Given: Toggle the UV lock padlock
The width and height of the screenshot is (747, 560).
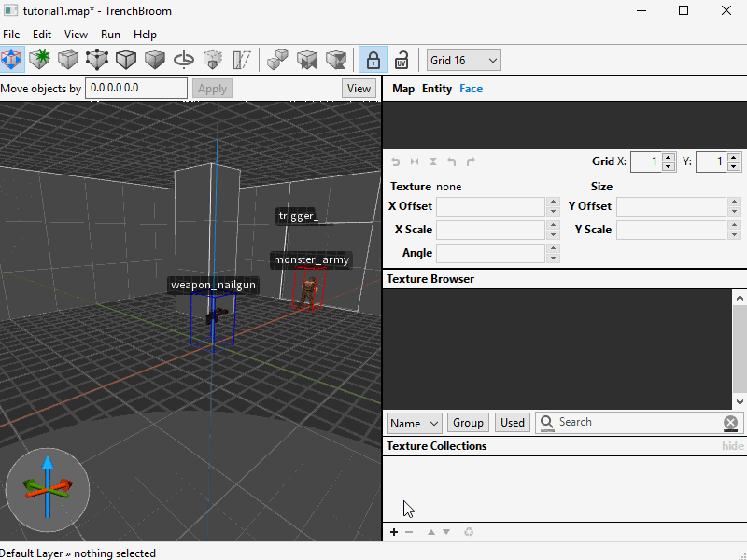Looking at the screenshot, I should (402, 60).
